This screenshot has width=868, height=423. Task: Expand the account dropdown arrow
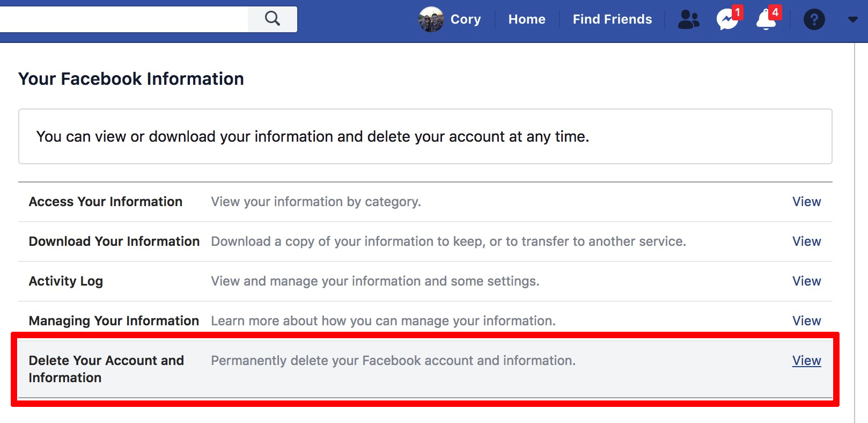(853, 20)
